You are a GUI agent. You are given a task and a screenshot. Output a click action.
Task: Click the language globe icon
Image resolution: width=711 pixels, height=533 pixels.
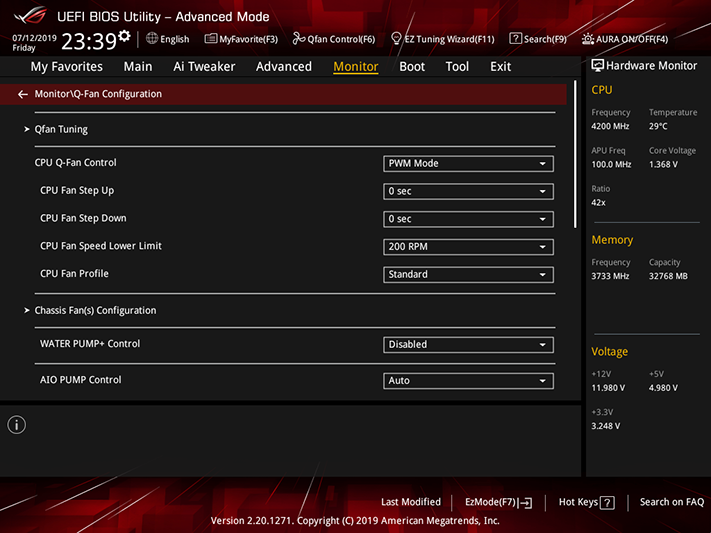point(152,39)
